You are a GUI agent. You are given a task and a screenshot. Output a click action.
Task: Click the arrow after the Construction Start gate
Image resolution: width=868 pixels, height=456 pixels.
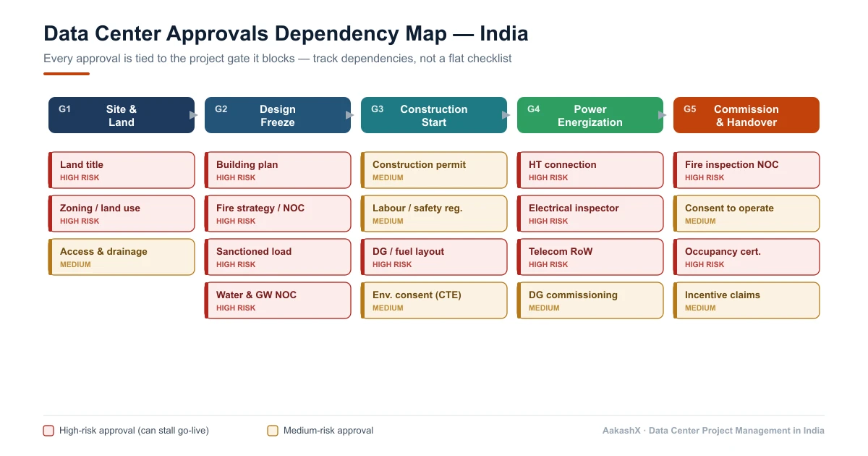click(x=506, y=115)
